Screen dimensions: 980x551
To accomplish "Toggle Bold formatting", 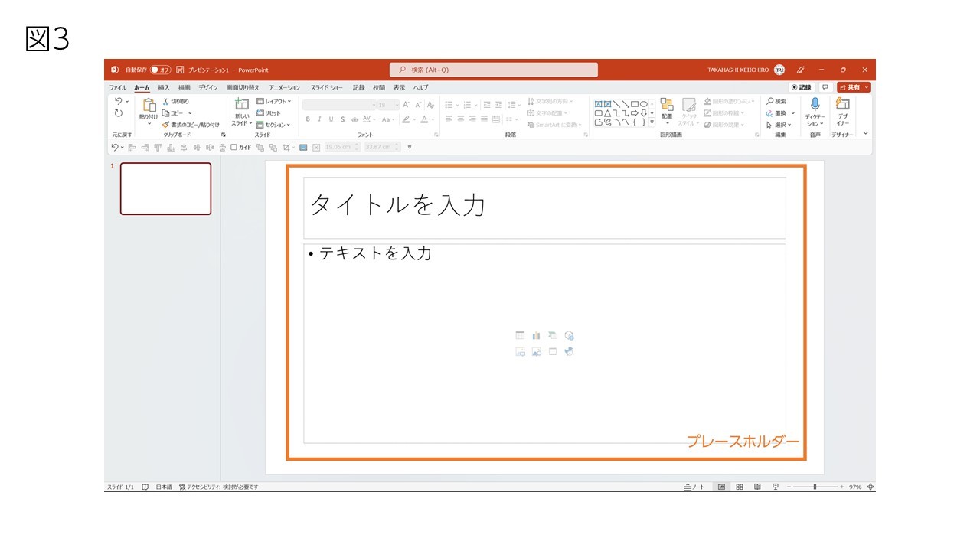I will (x=308, y=119).
